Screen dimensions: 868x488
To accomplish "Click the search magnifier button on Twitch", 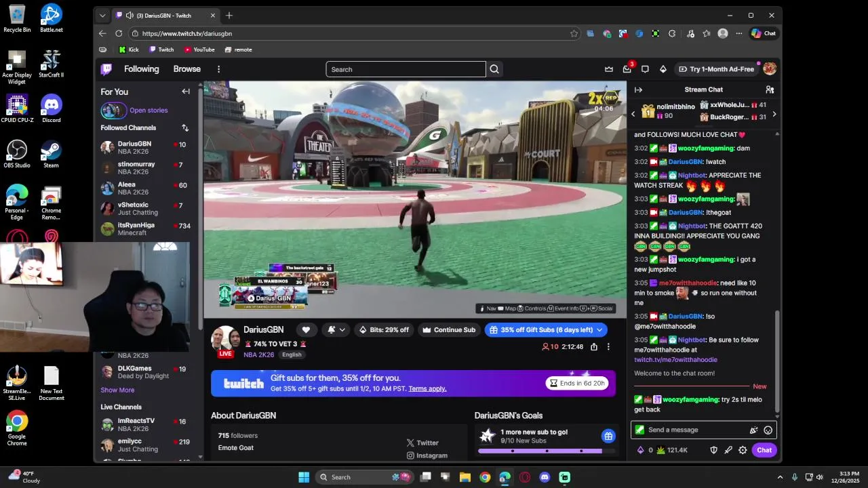I will (x=494, y=69).
